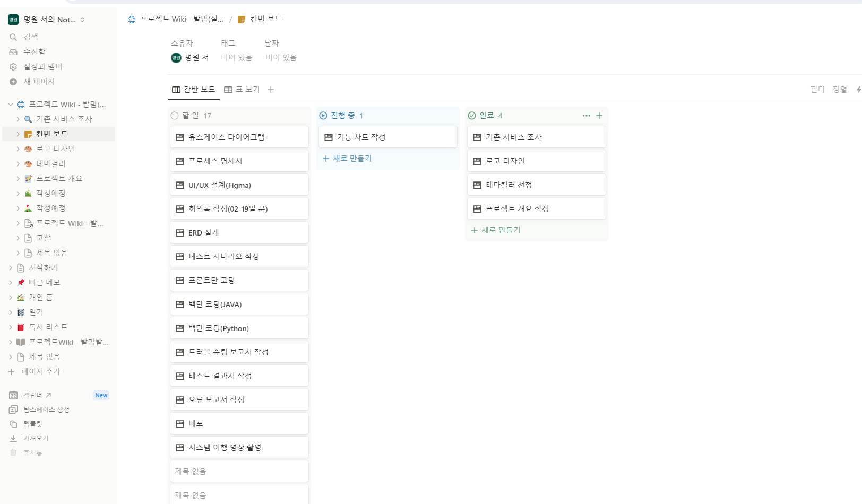The height and width of the screenshot is (504, 862).
Task: Click the lightning automation icon at top right
Action: click(858, 90)
